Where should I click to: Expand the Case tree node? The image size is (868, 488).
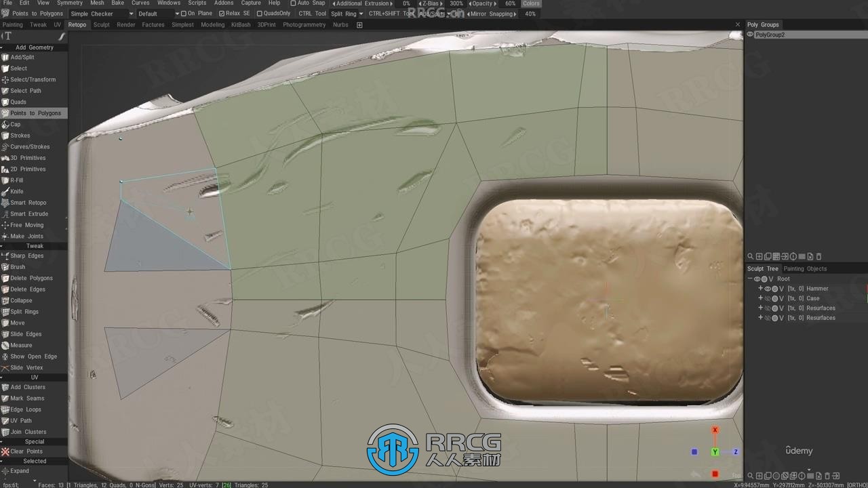[x=760, y=298]
